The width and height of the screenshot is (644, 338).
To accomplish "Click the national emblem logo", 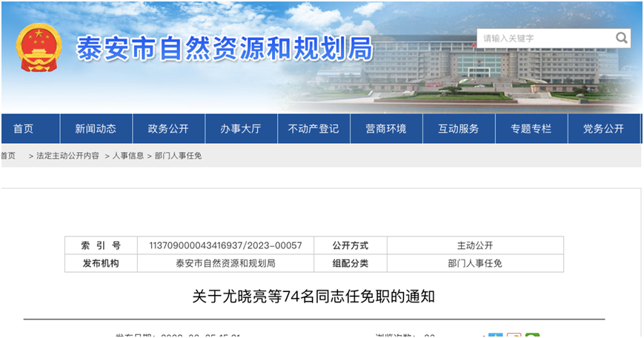I will [37, 47].
